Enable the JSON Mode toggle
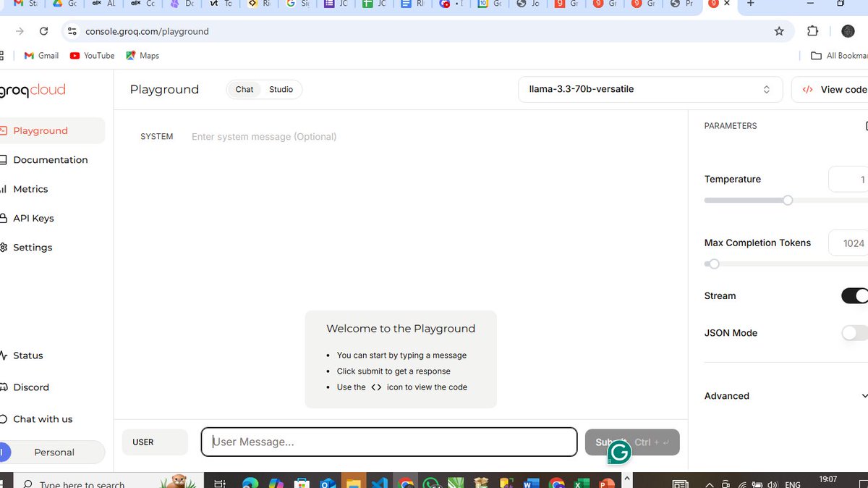Viewport: 868px width, 488px height. 854,333
